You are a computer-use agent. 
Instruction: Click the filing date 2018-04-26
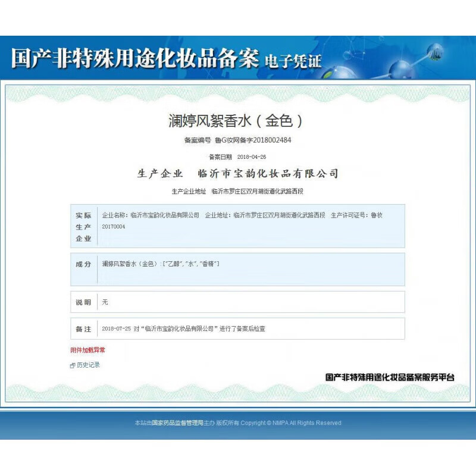pos(251,157)
